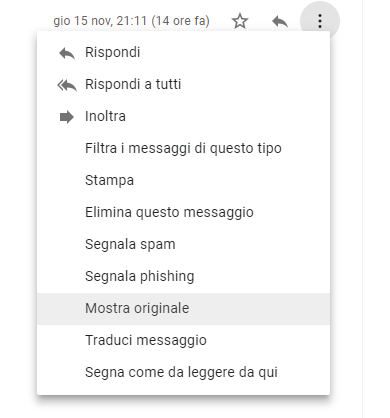Select the 'Rispondi' text entry
The width and height of the screenshot is (390, 418).
coord(113,52)
